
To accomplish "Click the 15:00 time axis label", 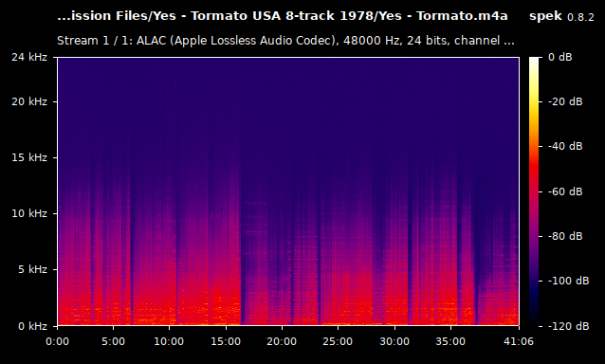I will click(226, 341).
